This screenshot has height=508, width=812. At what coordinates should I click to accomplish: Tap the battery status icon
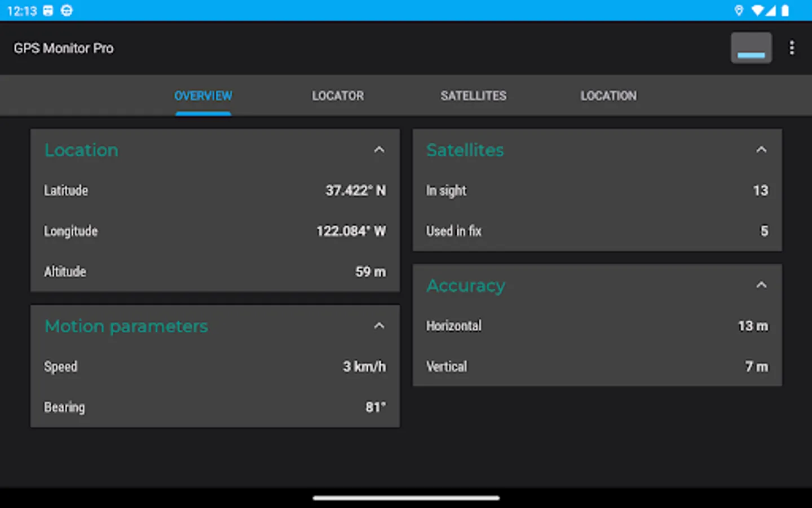click(x=785, y=10)
